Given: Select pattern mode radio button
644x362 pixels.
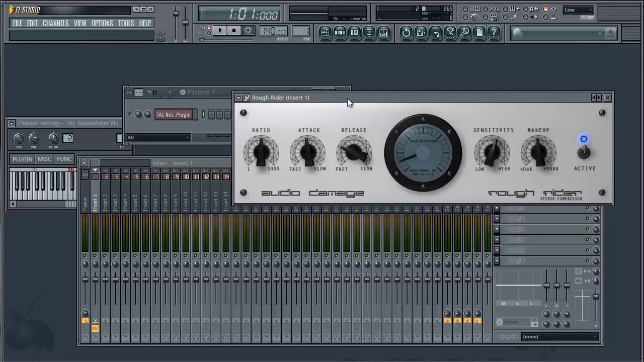Looking at the screenshot, I should (210, 28).
